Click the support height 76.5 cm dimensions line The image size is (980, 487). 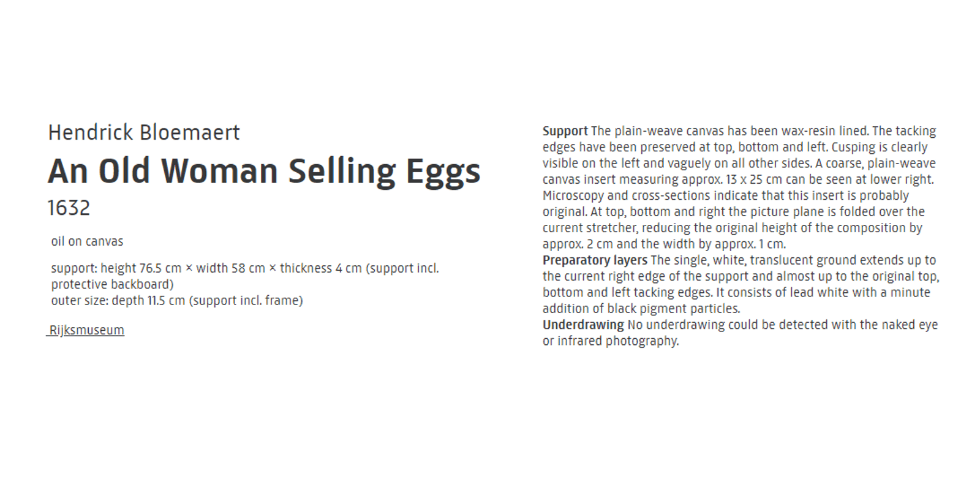coord(245,268)
